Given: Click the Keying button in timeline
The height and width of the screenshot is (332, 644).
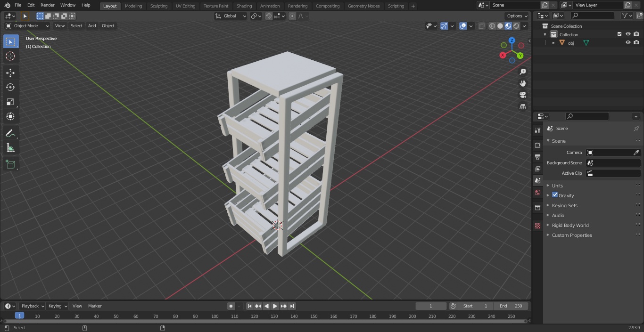Looking at the screenshot, I should [58, 306].
